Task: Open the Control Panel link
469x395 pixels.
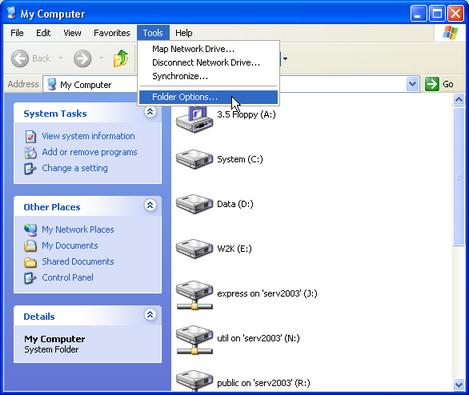Action: (67, 277)
